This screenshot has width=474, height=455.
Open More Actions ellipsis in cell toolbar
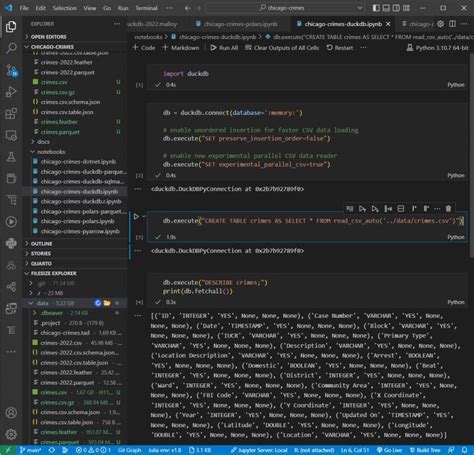pyautogui.click(x=437, y=209)
